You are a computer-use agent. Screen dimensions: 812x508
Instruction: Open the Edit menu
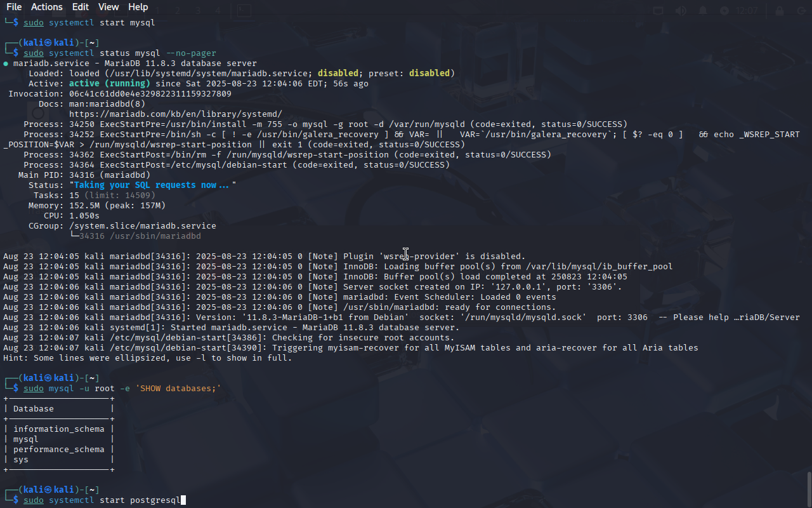click(81, 7)
